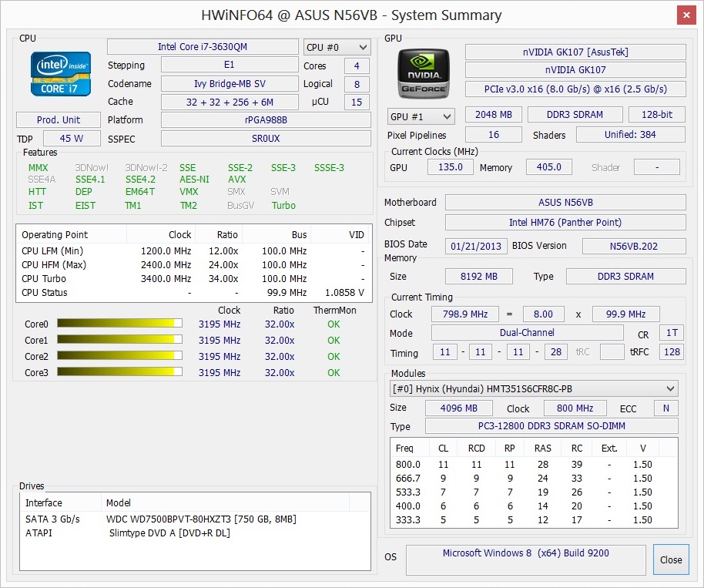Click the GPU memory clock value 405.0
704x588 pixels.
(x=549, y=166)
